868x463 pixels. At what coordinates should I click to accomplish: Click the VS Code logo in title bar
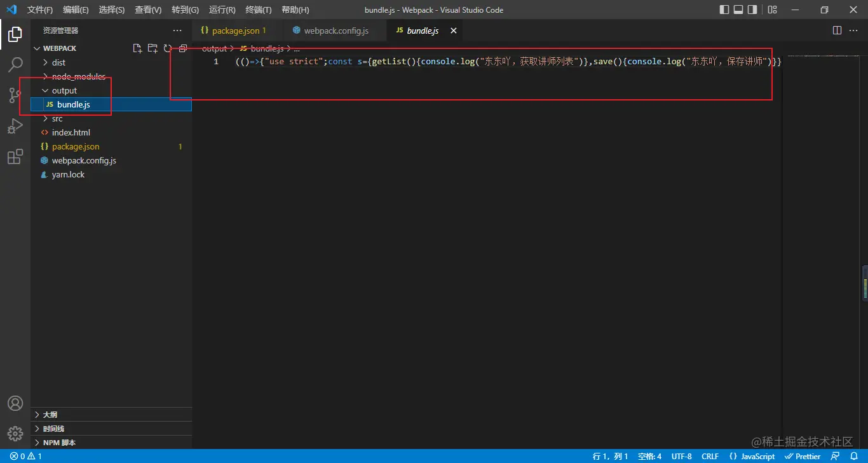tap(11, 10)
